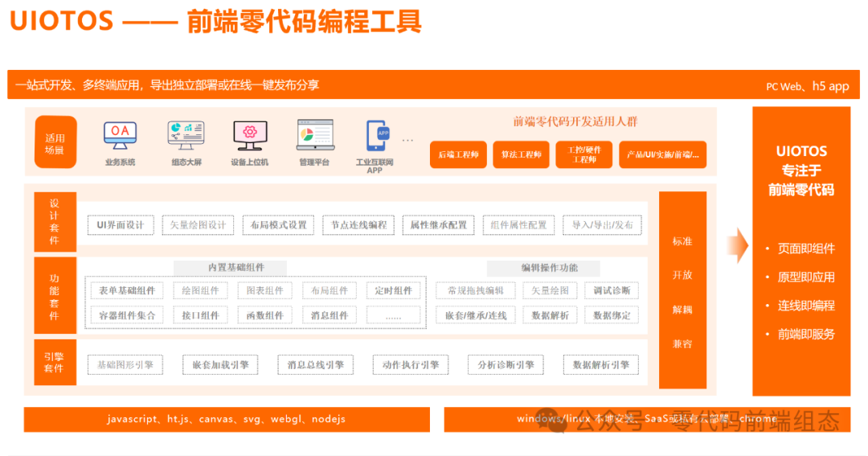Select the 矢量绘图设计 box
The height and width of the screenshot is (456, 868).
click(x=198, y=225)
